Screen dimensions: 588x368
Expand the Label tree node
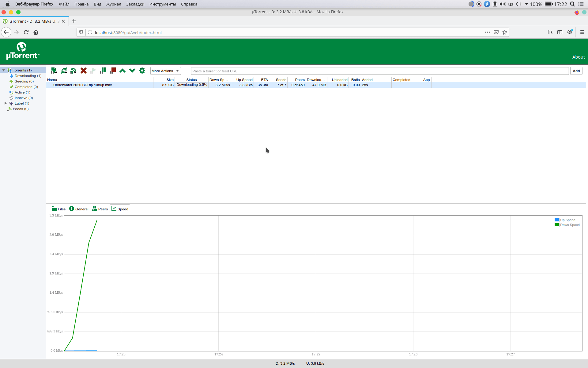point(6,103)
